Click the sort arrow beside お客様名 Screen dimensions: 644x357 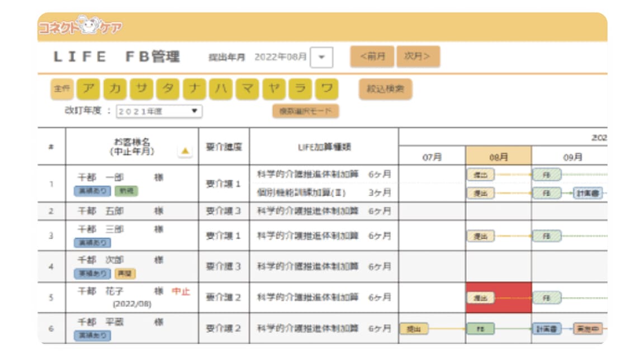[x=185, y=151]
